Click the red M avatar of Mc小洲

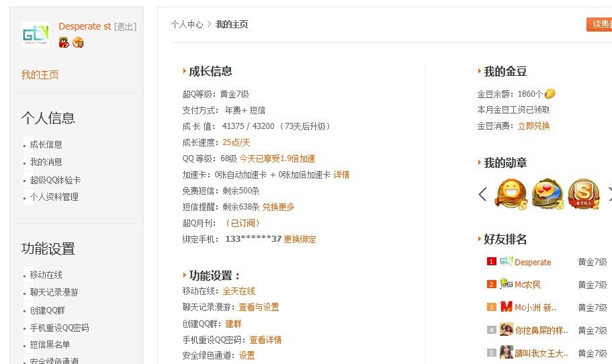pos(507,307)
